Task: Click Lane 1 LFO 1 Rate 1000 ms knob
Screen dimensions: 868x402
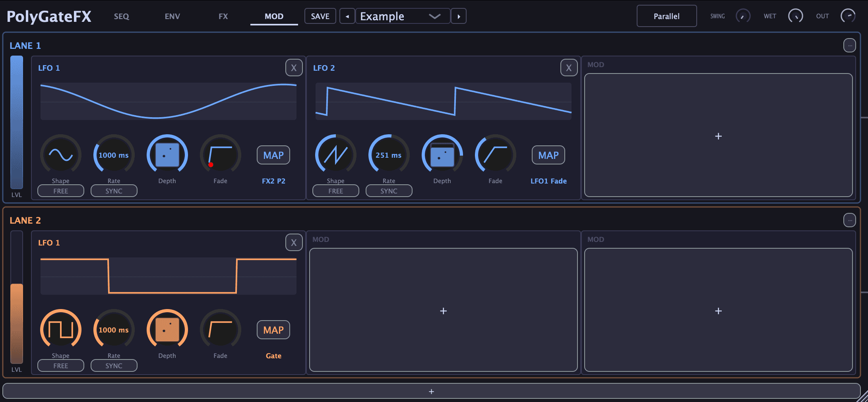Action: click(114, 155)
